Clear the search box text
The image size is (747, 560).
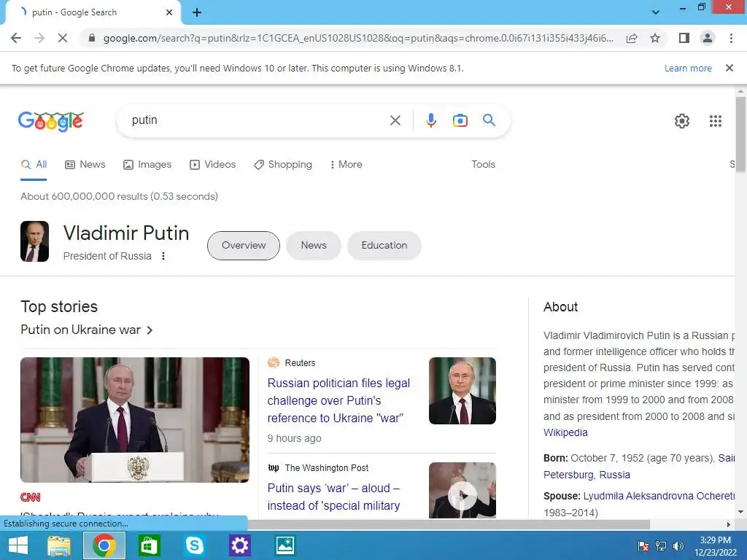coord(395,120)
